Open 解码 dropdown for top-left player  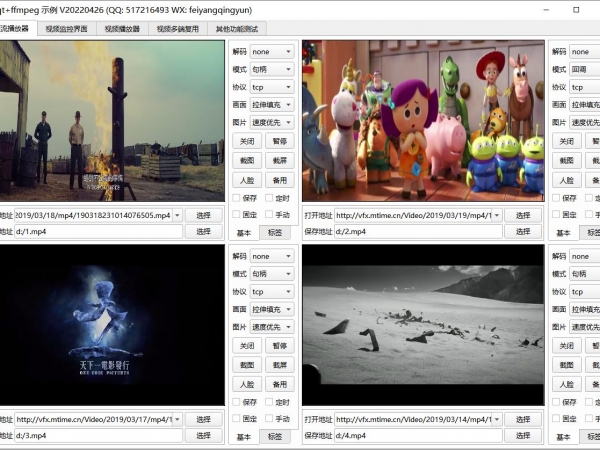coord(272,51)
